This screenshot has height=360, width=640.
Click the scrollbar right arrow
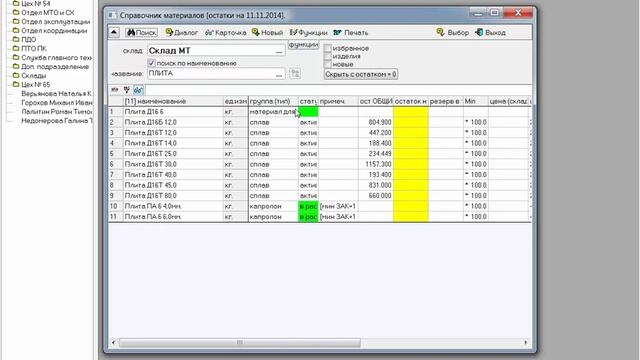click(526, 342)
